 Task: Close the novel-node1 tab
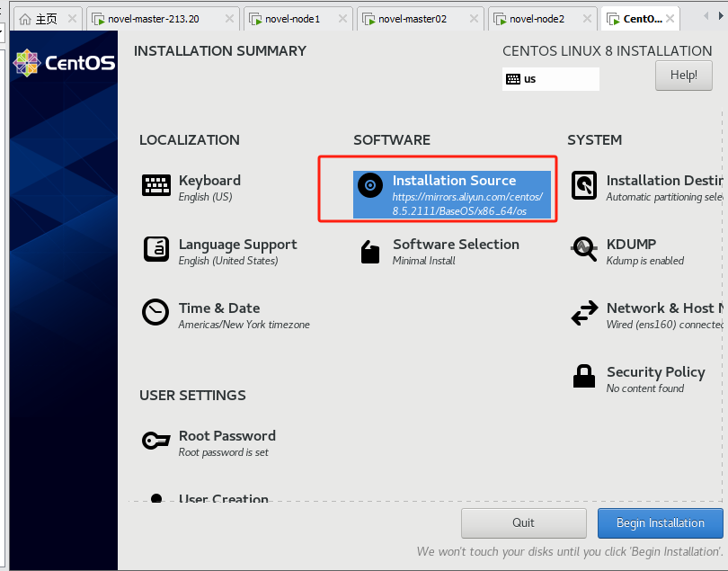pyautogui.click(x=342, y=19)
